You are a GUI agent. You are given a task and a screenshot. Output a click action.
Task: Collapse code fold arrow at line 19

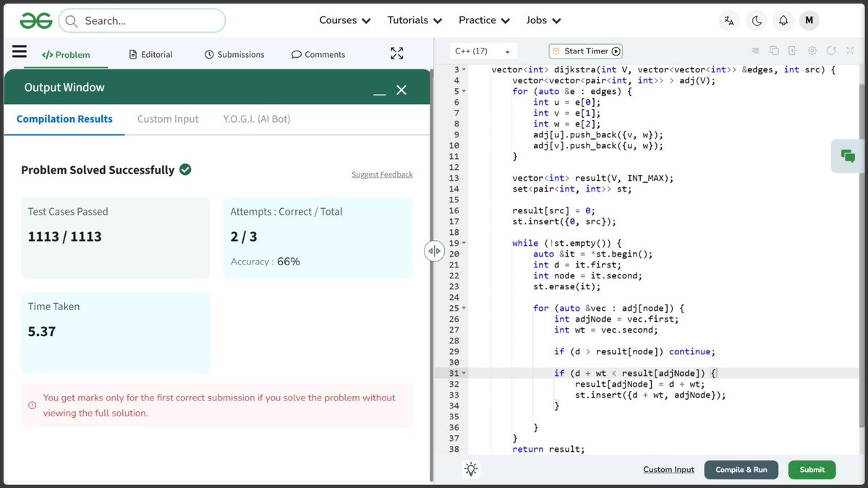[464, 243]
